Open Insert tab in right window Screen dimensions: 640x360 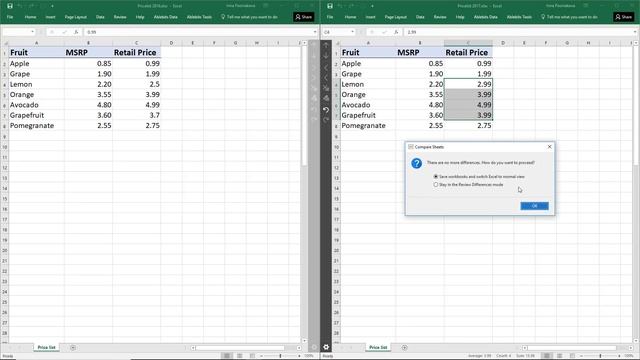370,17
